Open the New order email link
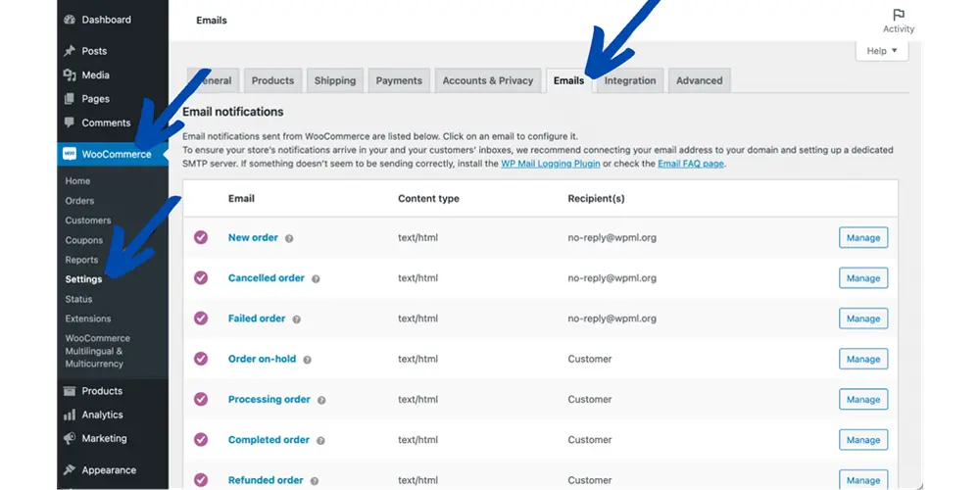This screenshot has height=490, width=980. click(x=253, y=237)
